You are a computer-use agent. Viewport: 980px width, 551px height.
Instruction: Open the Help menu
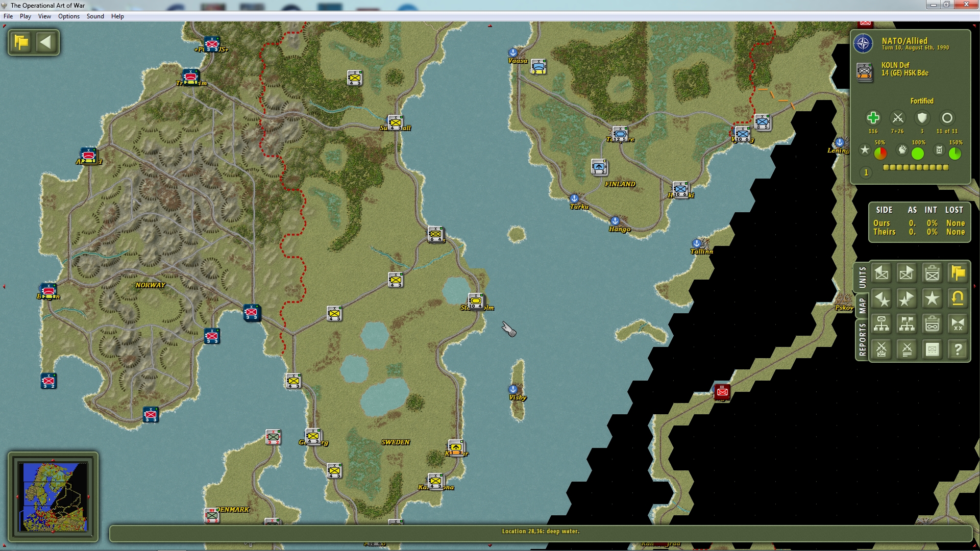(x=117, y=16)
